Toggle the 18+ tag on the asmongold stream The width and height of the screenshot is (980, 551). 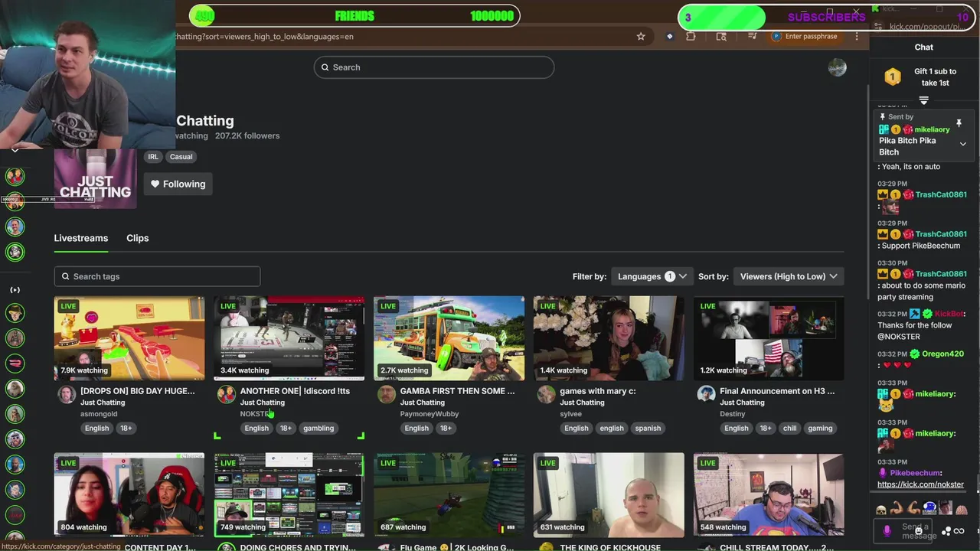point(126,429)
